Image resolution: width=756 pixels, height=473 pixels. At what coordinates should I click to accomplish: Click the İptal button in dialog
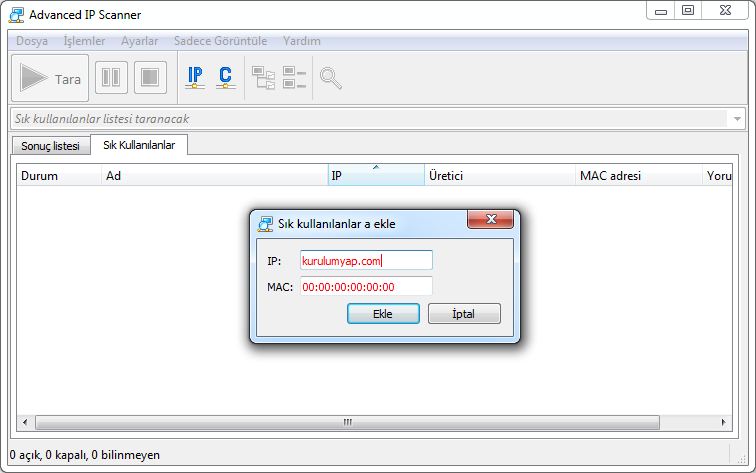point(464,314)
